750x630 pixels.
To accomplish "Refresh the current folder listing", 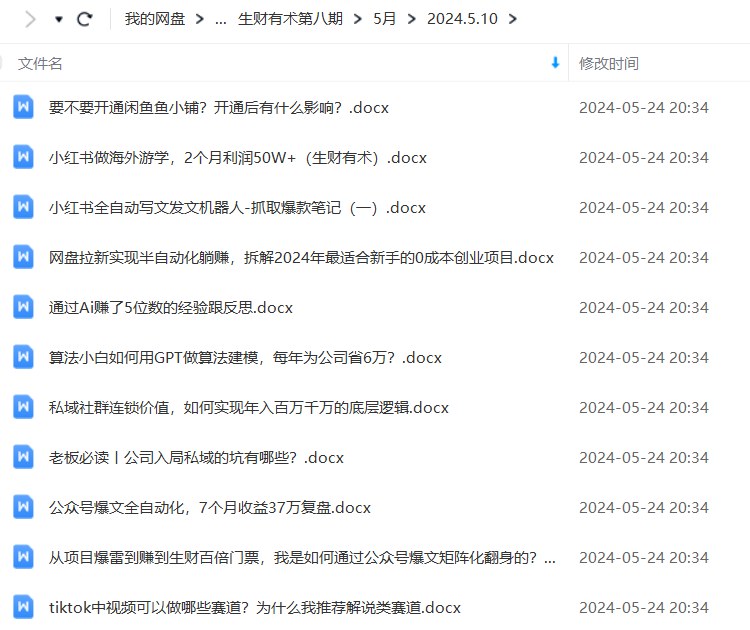I will click(85, 19).
